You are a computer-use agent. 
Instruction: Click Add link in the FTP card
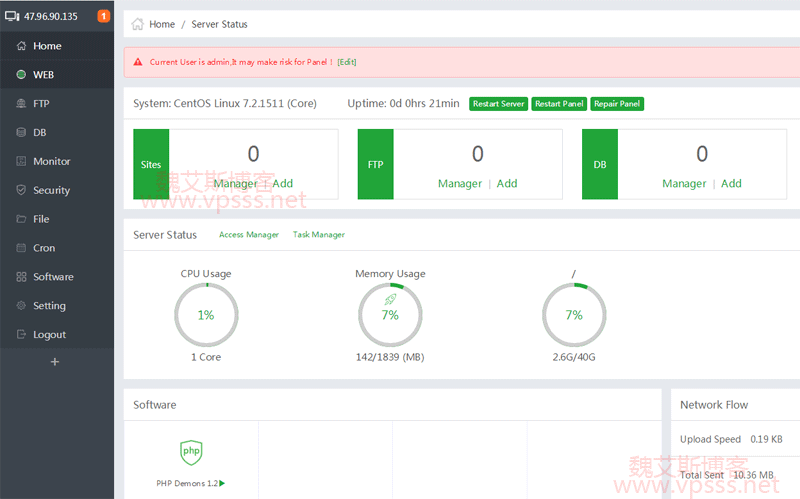(507, 184)
